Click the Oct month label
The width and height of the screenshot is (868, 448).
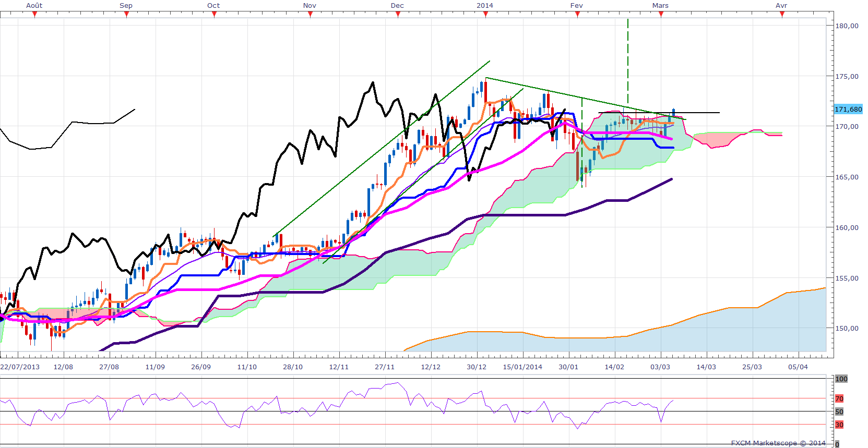coord(213,5)
